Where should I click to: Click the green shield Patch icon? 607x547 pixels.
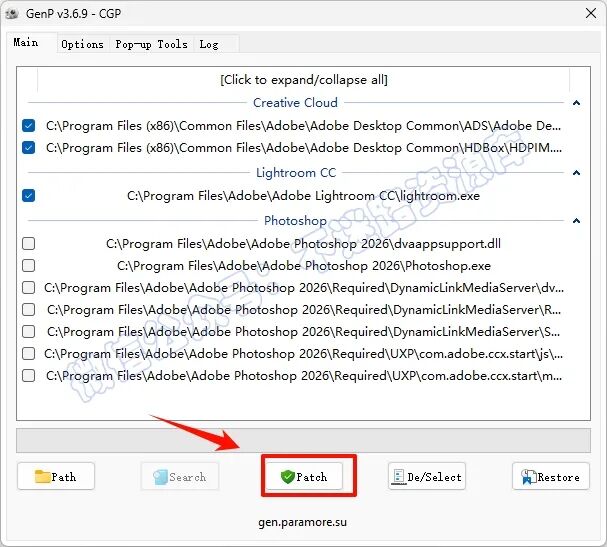[288, 477]
